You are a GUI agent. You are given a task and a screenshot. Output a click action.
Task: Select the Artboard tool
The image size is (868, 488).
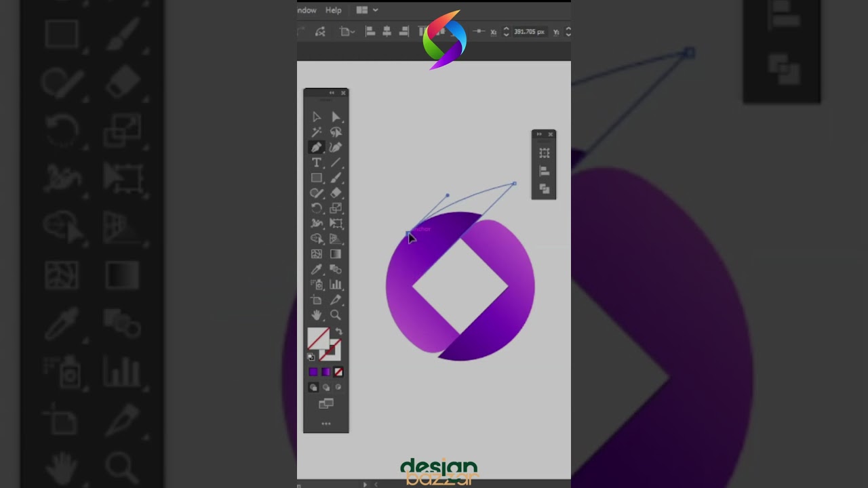pos(317,300)
